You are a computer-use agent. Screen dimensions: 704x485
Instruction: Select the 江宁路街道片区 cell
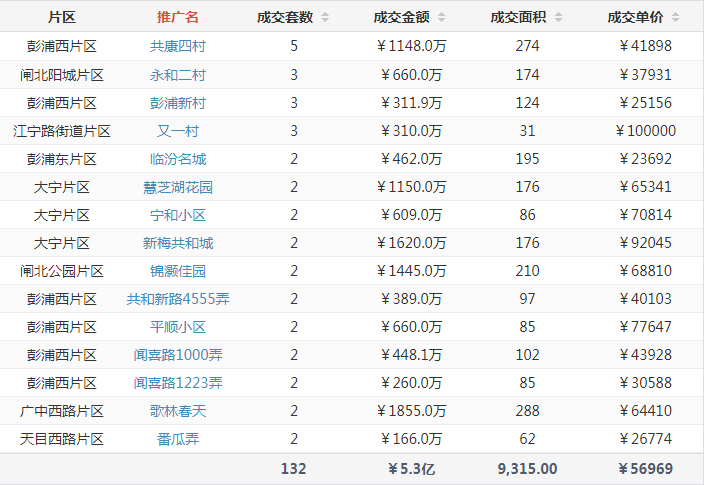62,131
